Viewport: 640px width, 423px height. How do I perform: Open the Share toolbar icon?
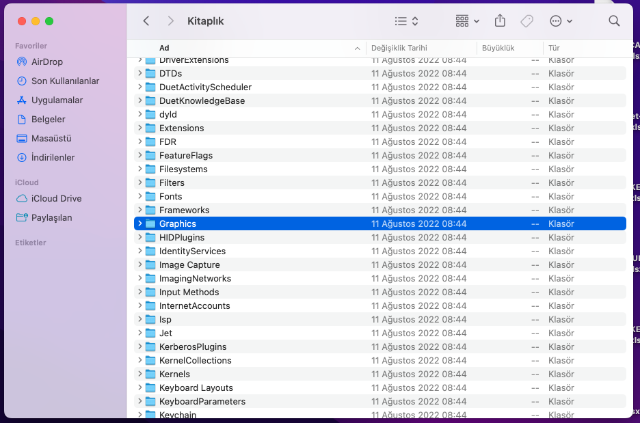tap(500, 20)
